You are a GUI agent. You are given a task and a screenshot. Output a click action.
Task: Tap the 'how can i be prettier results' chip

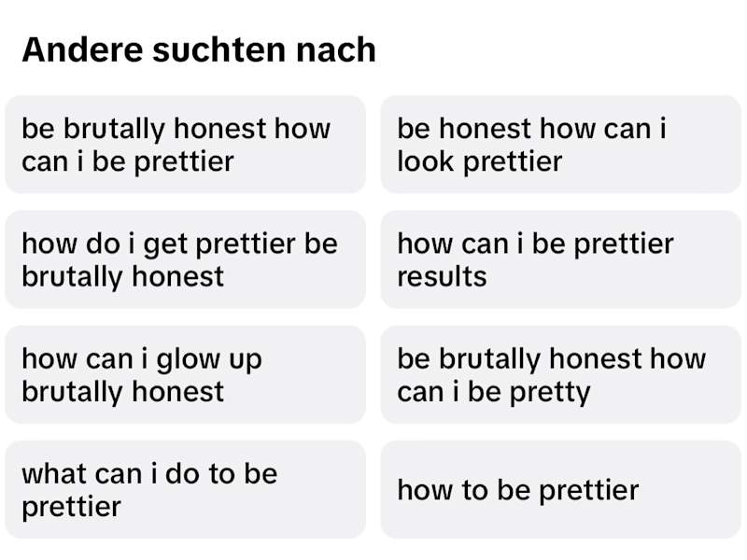click(561, 259)
